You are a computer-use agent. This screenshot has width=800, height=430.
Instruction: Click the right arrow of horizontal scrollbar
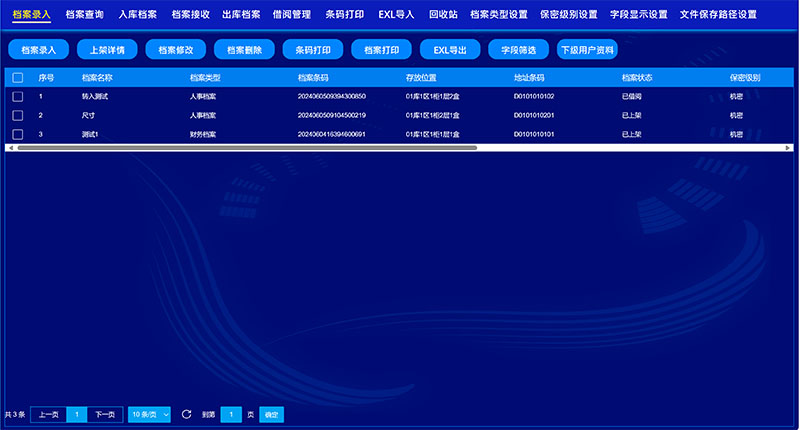[x=790, y=147]
